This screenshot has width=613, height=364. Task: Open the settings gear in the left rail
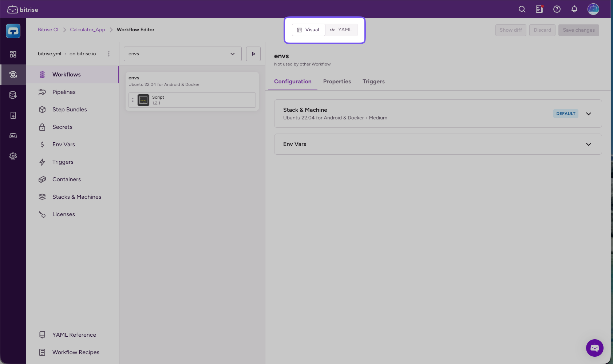13,156
